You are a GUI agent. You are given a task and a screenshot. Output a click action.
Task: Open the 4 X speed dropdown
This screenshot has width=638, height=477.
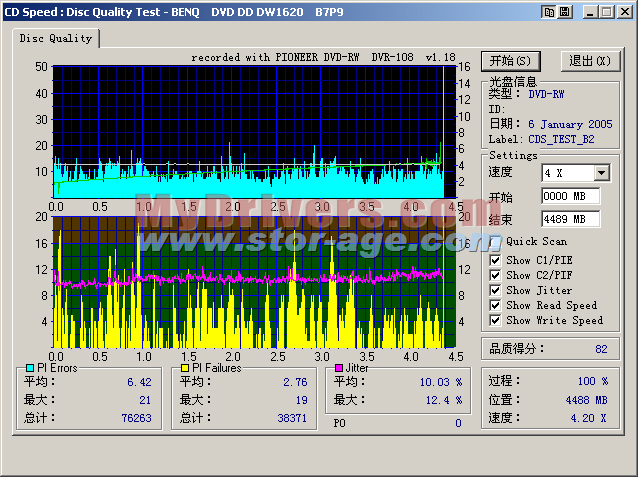(x=600, y=173)
